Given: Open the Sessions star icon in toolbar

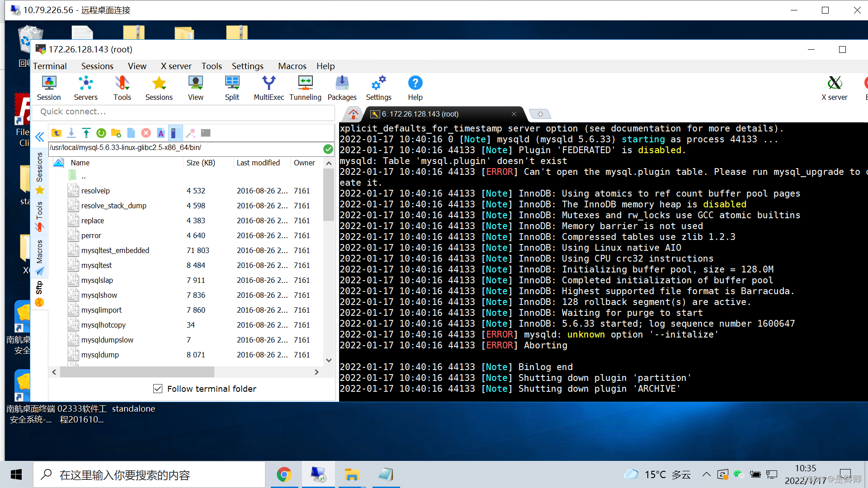Looking at the screenshot, I should click(x=159, y=88).
